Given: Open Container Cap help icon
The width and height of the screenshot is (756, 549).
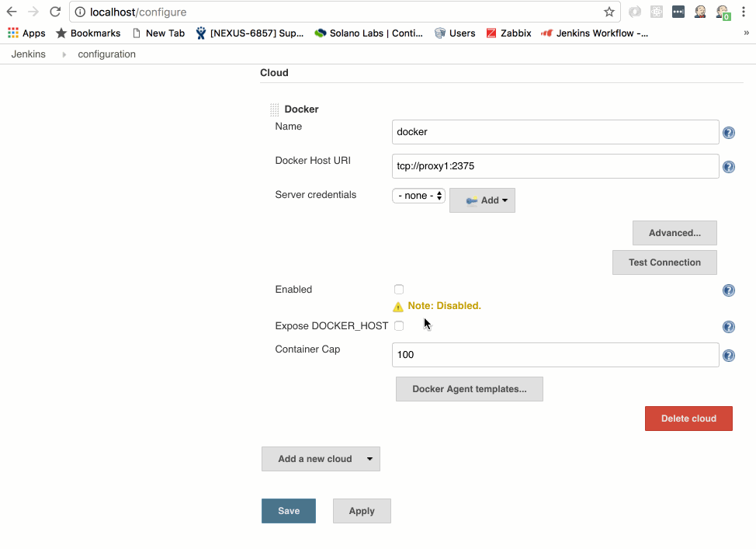Looking at the screenshot, I should (729, 356).
